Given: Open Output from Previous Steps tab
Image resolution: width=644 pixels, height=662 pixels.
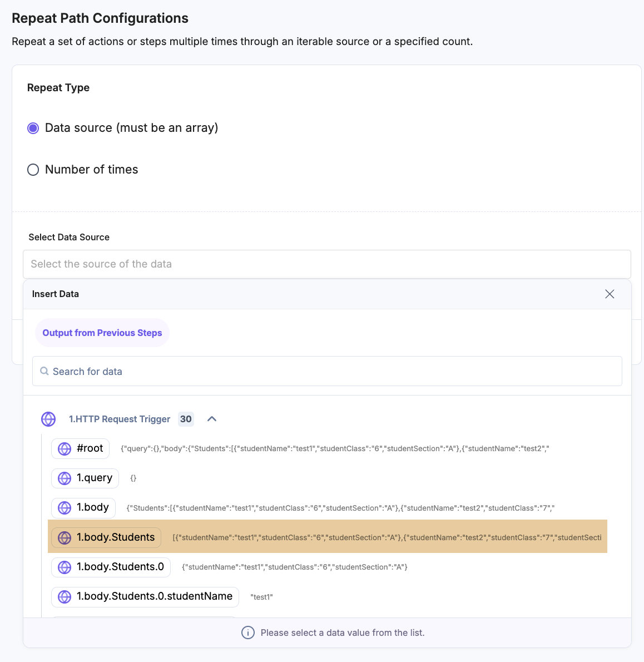Looking at the screenshot, I should click(102, 333).
